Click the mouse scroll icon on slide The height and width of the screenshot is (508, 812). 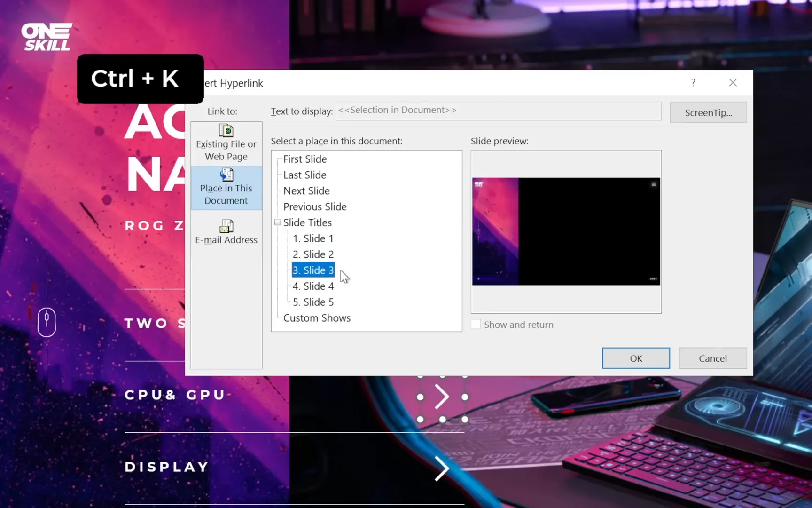click(x=47, y=322)
